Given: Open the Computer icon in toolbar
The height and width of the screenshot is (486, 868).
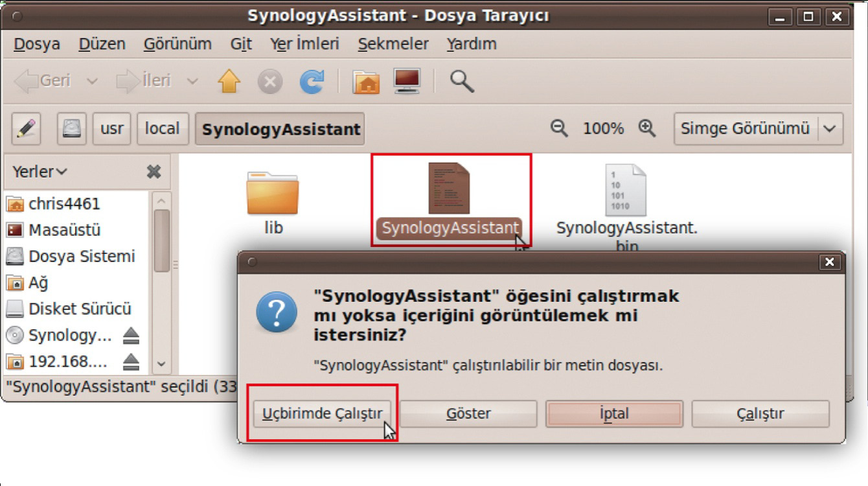Looking at the screenshot, I should coord(407,82).
